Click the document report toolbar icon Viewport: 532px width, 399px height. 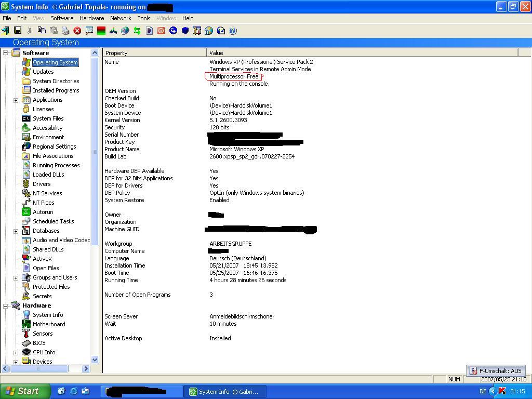(x=149, y=31)
